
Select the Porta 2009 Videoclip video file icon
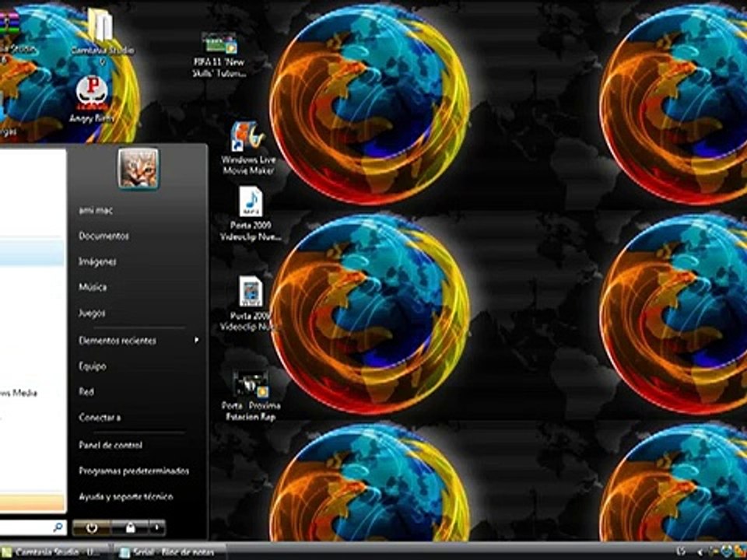251,292
